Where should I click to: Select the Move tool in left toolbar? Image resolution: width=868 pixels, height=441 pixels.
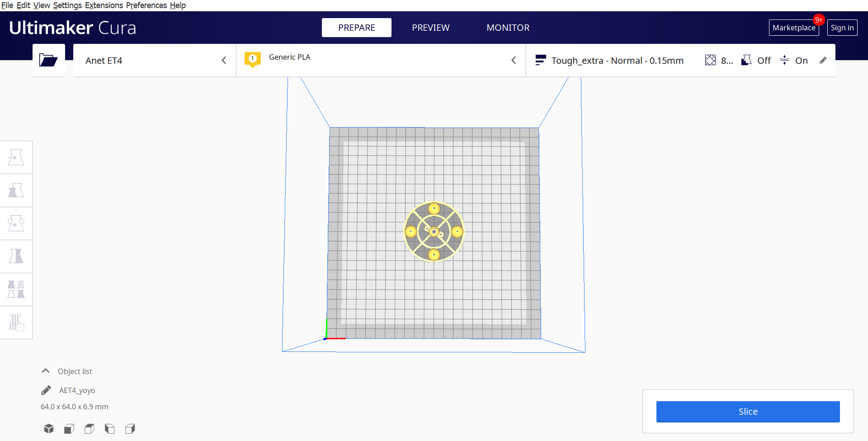tap(16, 157)
